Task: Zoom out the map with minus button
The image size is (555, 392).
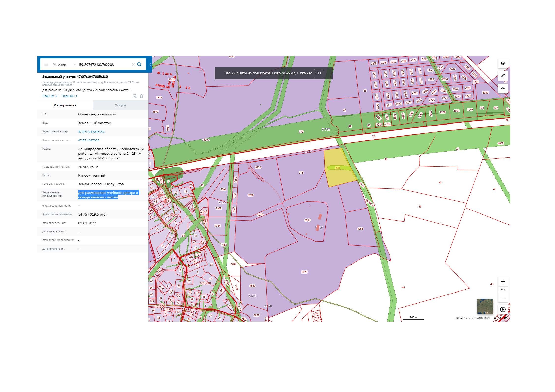Action: tap(503, 297)
